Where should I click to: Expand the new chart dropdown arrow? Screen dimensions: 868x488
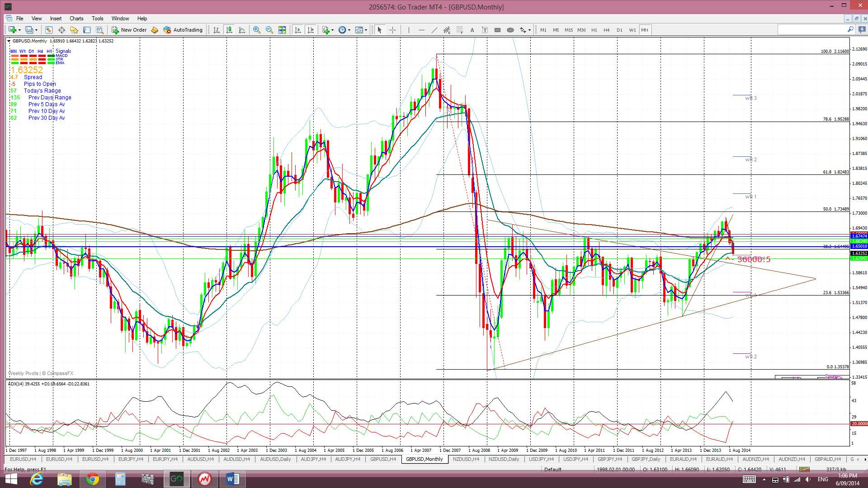[x=20, y=30]
